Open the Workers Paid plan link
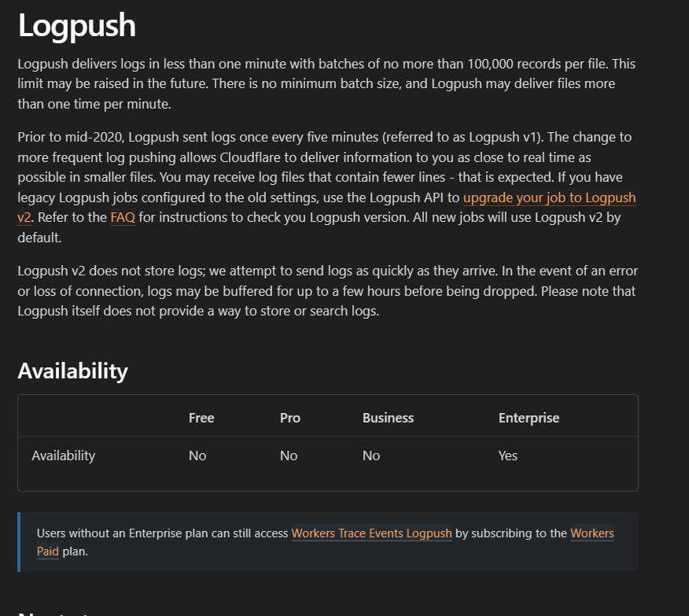Viewport: 689px width, 616px height. pos(591,533)
